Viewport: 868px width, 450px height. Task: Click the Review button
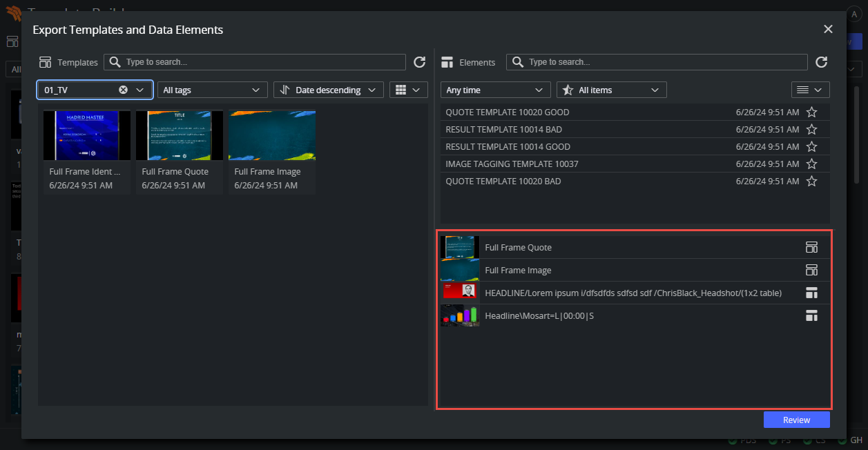(796, 420)
